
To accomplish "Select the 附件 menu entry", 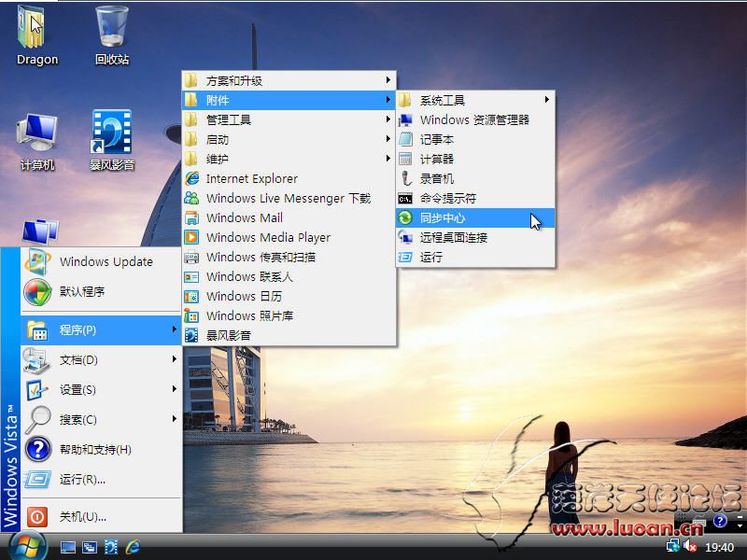I will [x=289, y=100].
